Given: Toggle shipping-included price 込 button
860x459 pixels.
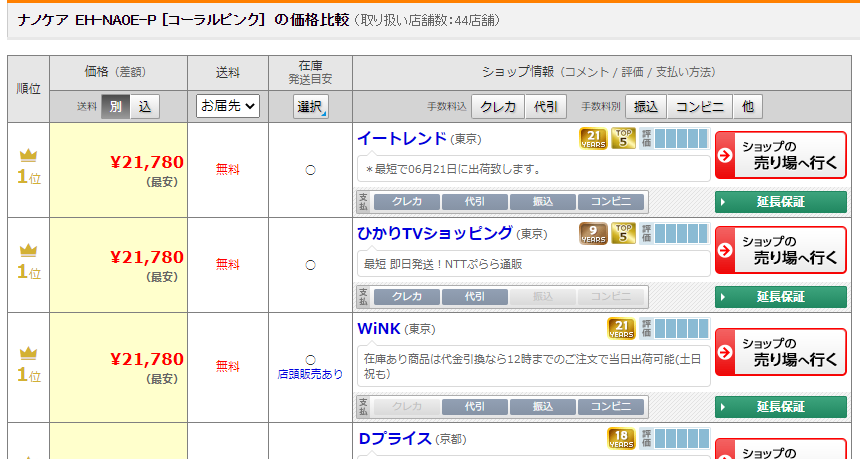Looking at the screenshot, I should [x=145, y=106].
